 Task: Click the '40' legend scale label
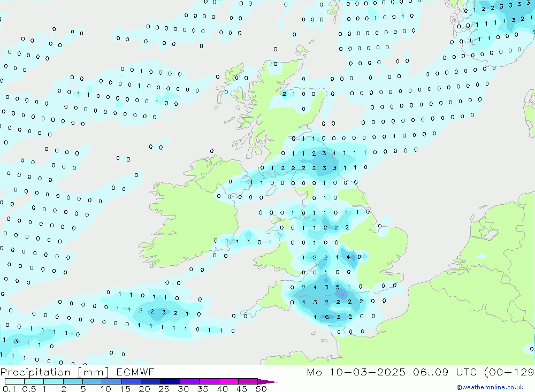click(223, 389)
